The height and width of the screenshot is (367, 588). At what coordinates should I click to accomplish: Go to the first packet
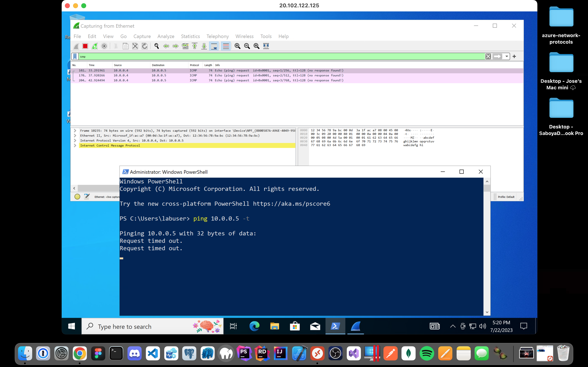tap(195, 46)
